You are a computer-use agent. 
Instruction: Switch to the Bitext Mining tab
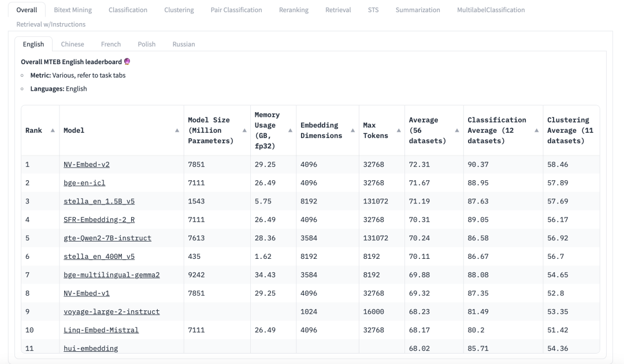(x=73, y=10)
